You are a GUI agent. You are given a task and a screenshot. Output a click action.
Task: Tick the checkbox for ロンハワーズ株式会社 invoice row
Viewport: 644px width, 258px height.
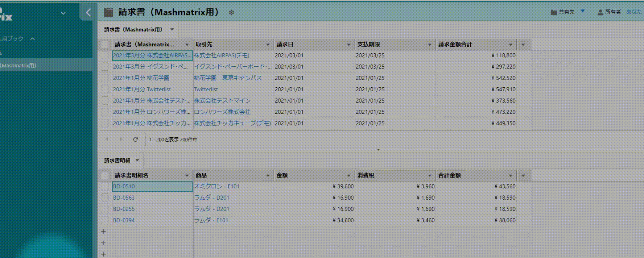click(x=105, y=112)
